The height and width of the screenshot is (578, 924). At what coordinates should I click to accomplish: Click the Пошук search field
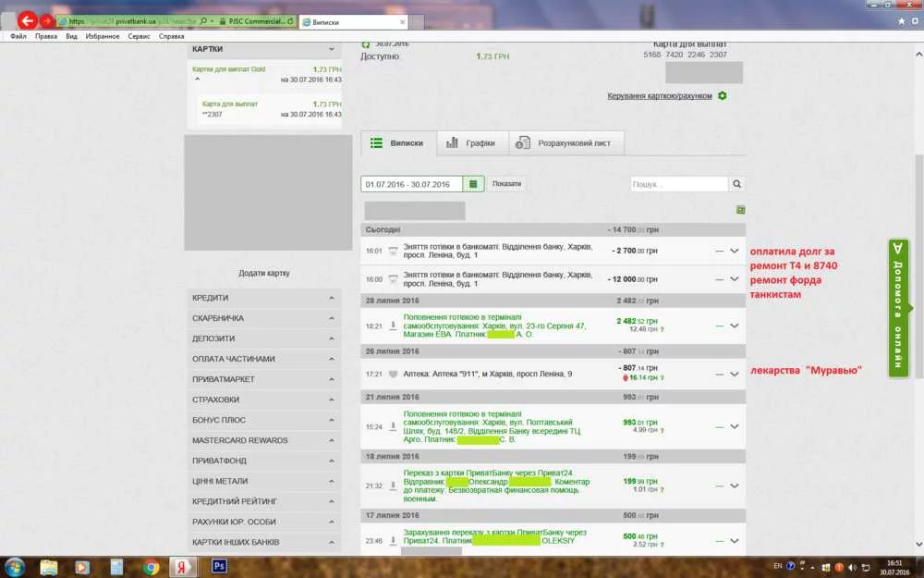tap(679, 184)
